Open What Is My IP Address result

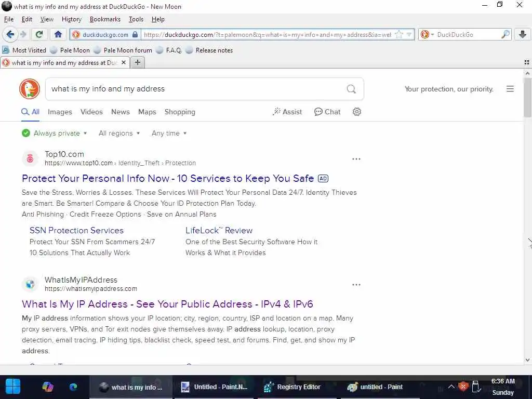pyautogui.click(x=167, y=303)
